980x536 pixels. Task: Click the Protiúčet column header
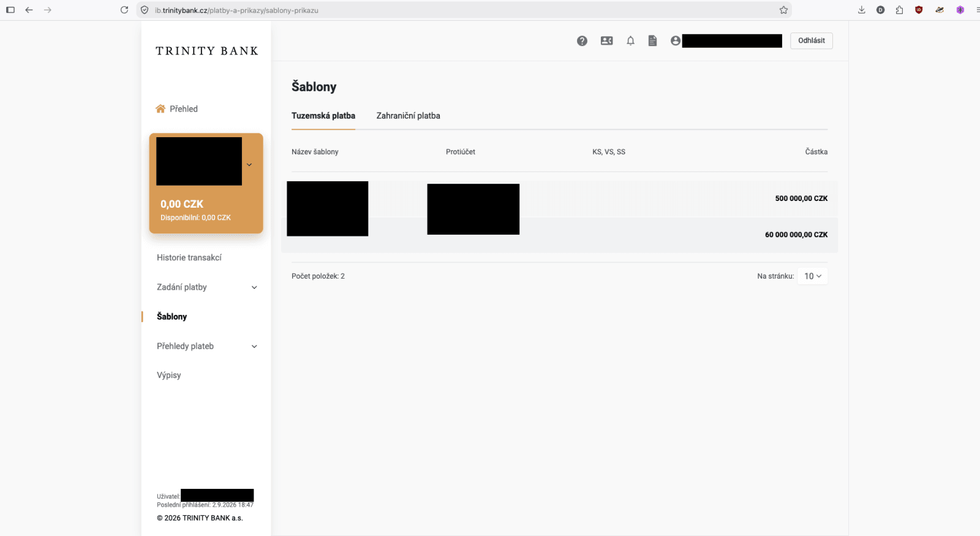click(461, 152)
